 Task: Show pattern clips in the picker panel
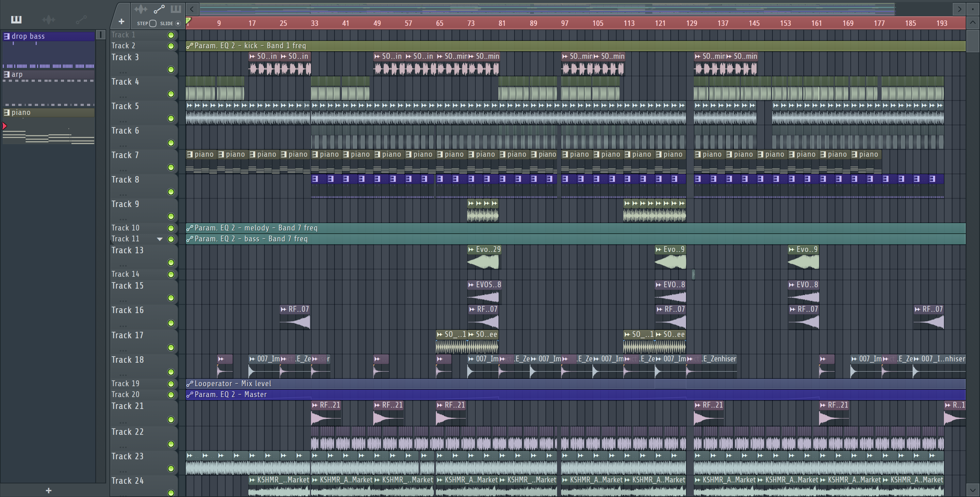[x=16, y=19]
